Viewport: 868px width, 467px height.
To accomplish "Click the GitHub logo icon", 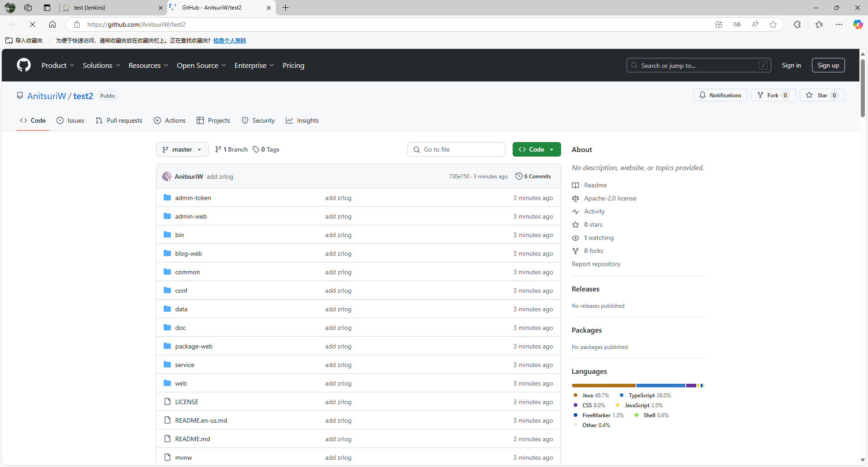I will pos(24,65).
